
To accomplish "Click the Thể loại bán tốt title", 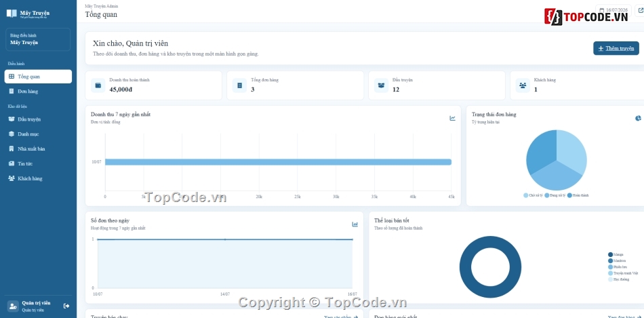I will tap(391, 220).
